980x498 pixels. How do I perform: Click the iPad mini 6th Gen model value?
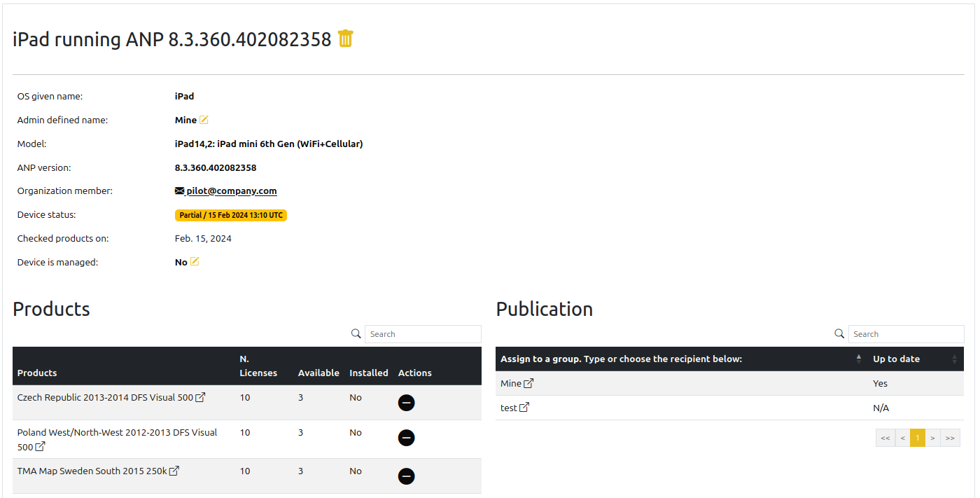269,144
